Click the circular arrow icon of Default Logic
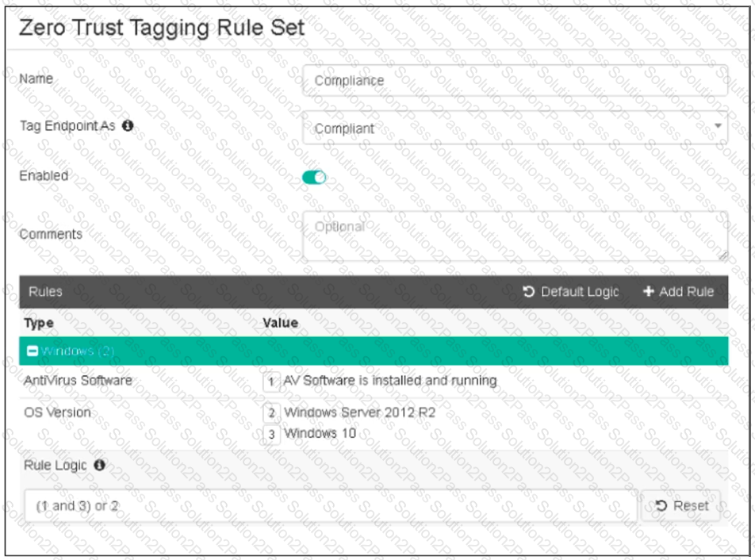The height and width of the screenshot is (560, 755). click(x=528, y=292)
